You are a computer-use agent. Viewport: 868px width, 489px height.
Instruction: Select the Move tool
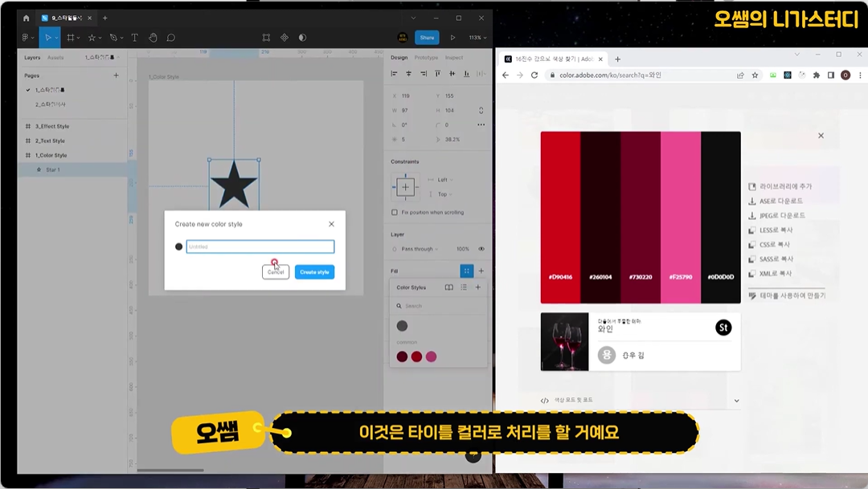(47, 38)
